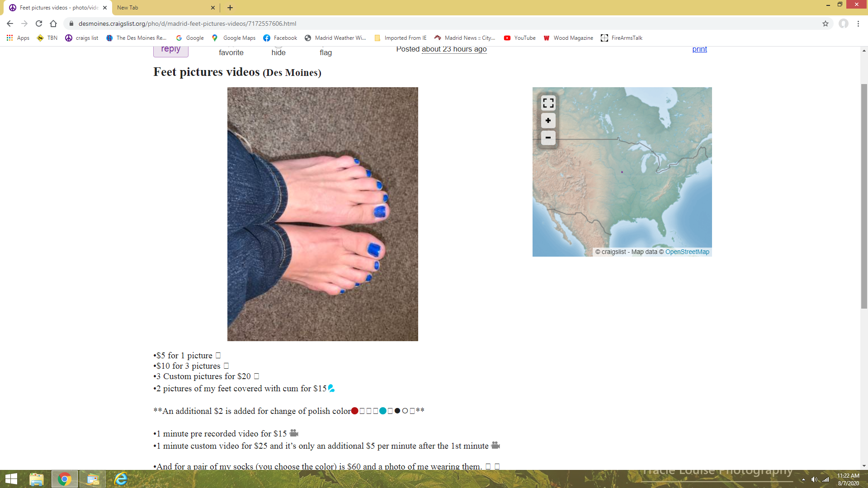Go to browser home page
Screen dimensions: 868x488
coord(53,23)
